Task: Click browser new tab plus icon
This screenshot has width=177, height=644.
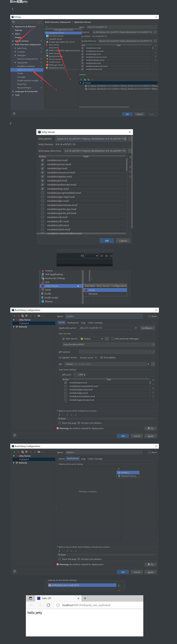Action: [85, 598]
